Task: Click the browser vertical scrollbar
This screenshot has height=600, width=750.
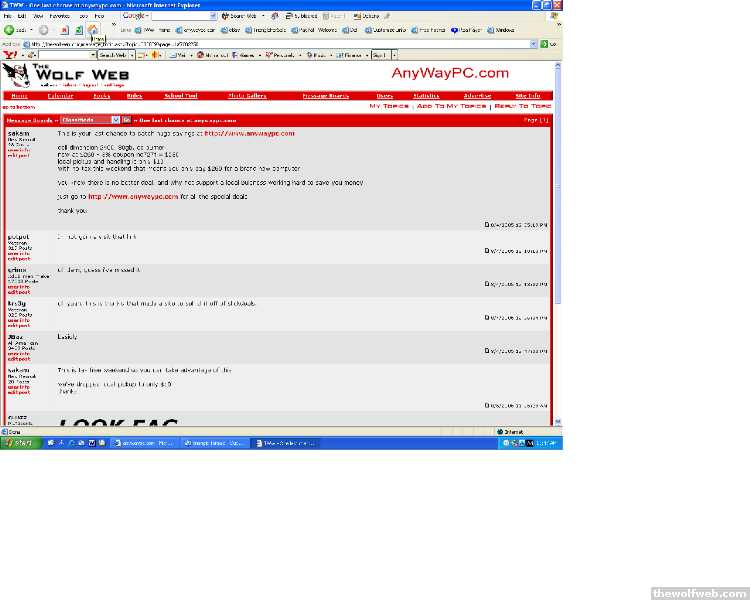Action: click(557, 200)
